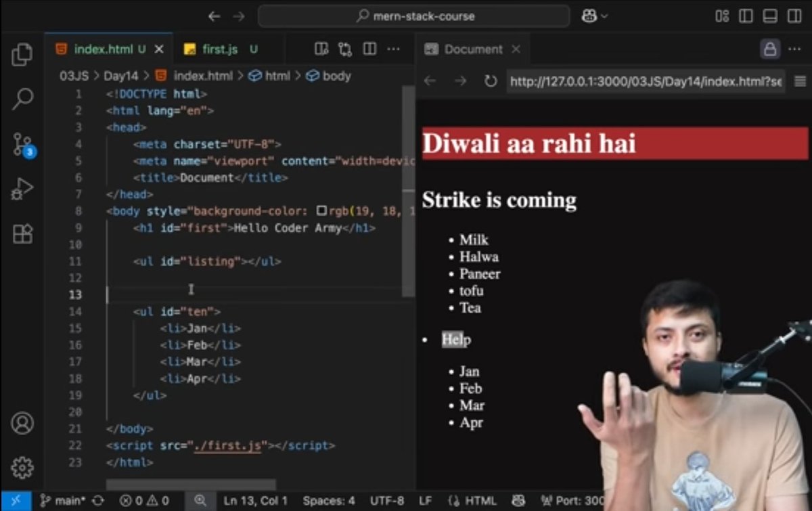Toggle the preview group lock icon
This screenshot has height=511, width=812.
click(x=769, y=49)
